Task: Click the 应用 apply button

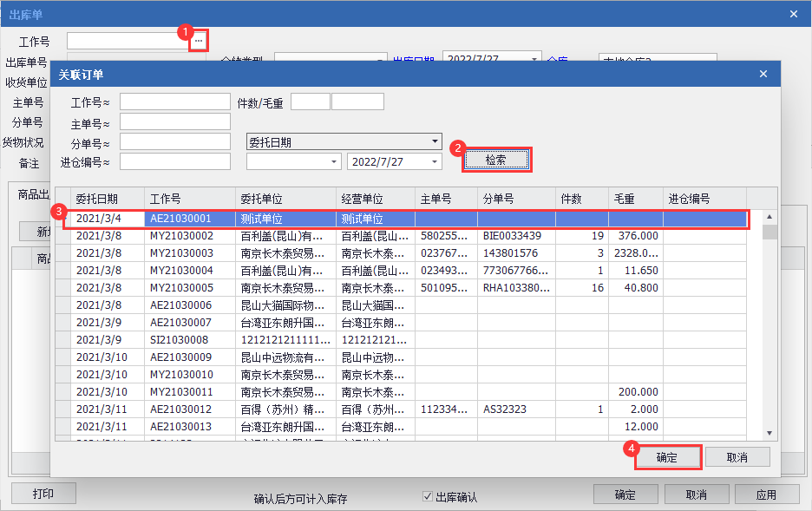Action: [x=766, y=495]
